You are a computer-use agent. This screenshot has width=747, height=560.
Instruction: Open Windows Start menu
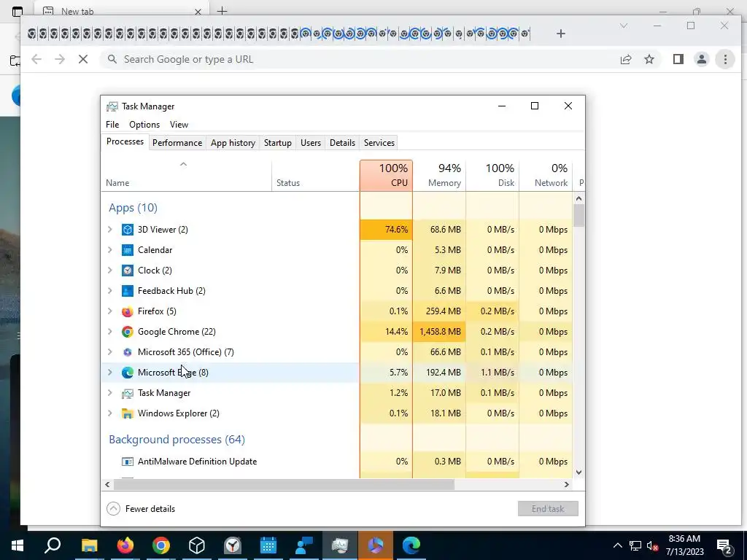tap(18, 545)
